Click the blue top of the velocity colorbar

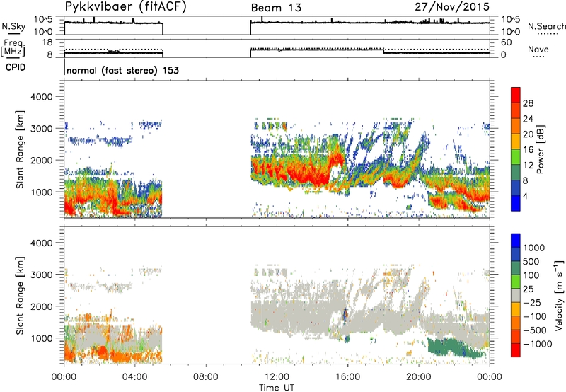[516, 241]
